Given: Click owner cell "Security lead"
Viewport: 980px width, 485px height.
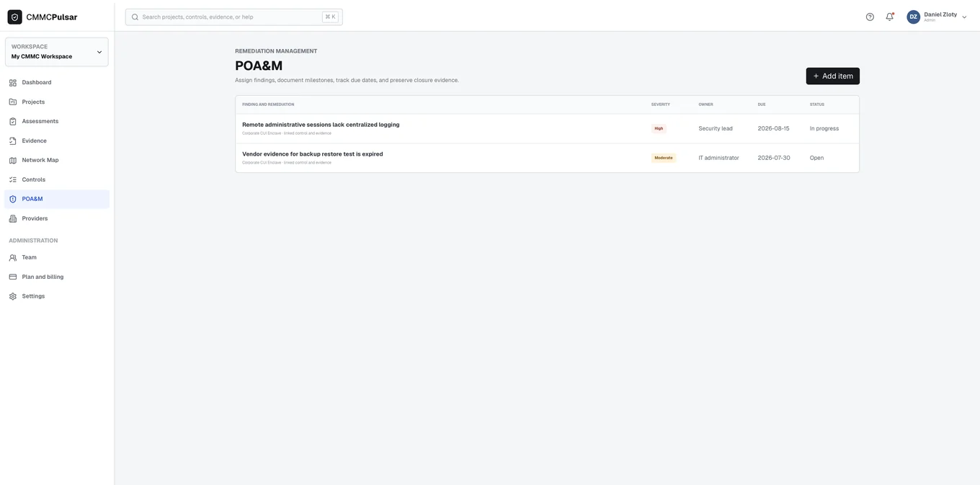Looking at the screenshot, I should [716, 129].
